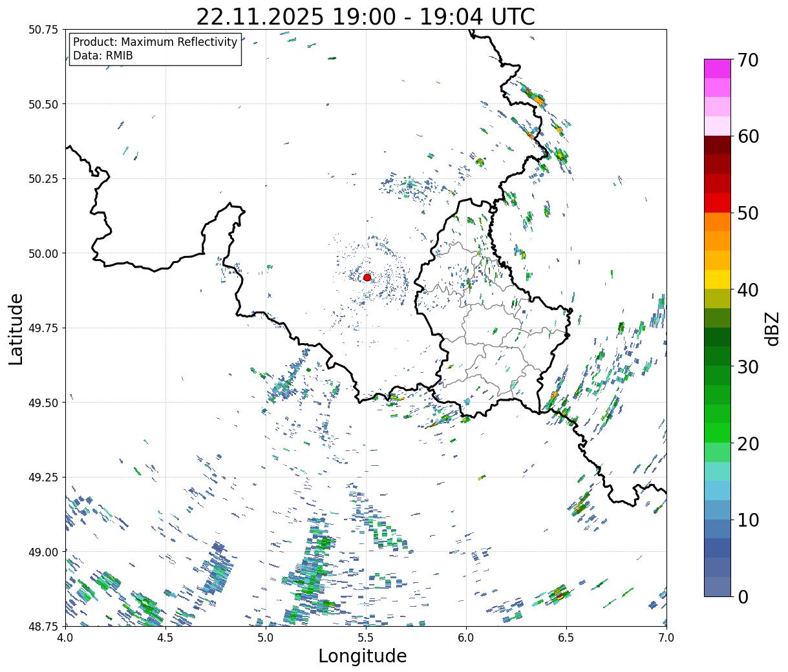Click the colorbar tick label 10
This screenshot has height=672, width=788.
(x=747, y=520)
